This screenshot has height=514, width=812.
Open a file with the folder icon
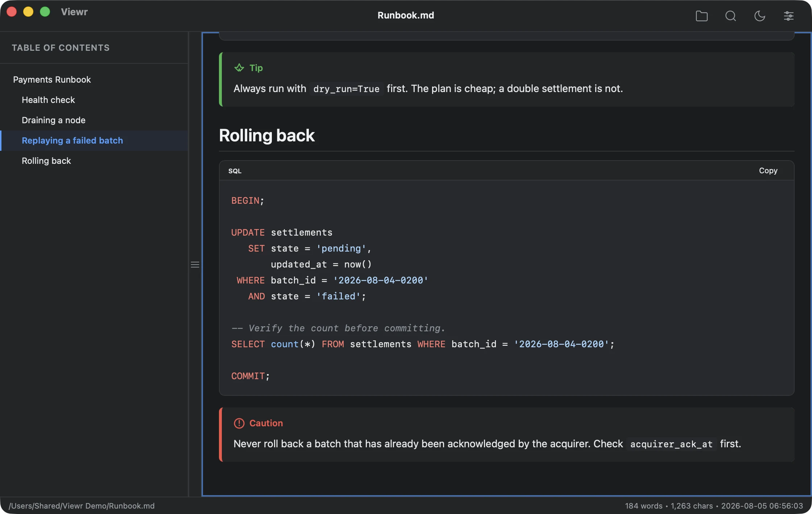click(701, 16)
